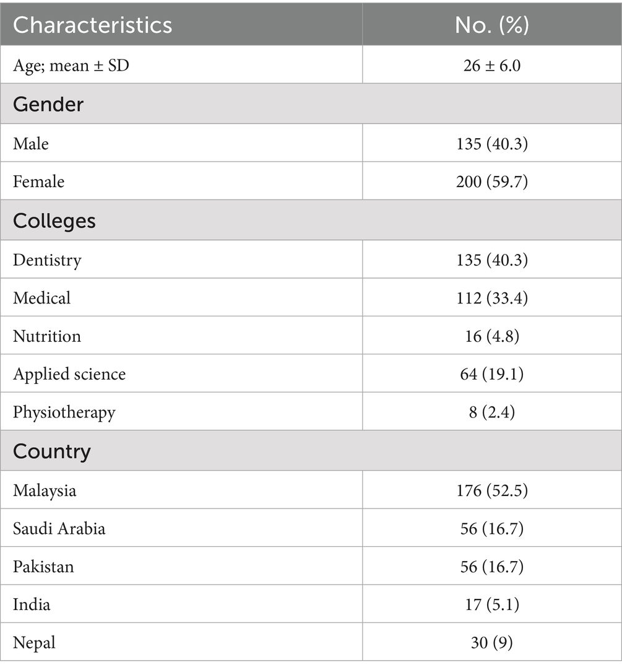
Task: Select the India row label
Action: (32, 604)
